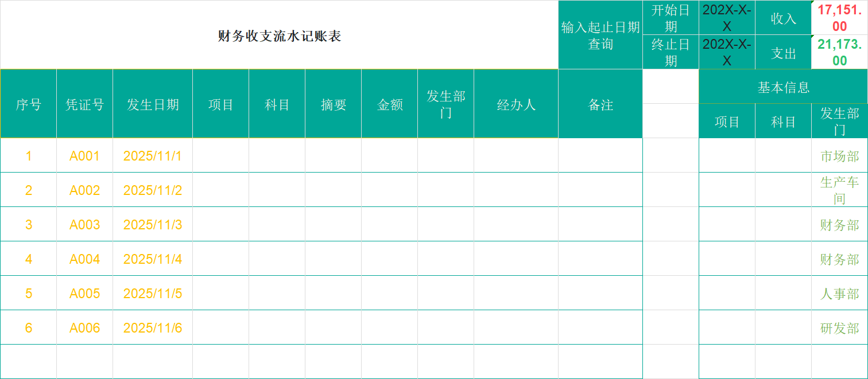The height and width of the screenshot is (379, 868).
Task: Click the 备注 column header
Action: click(x=599, y=104)
